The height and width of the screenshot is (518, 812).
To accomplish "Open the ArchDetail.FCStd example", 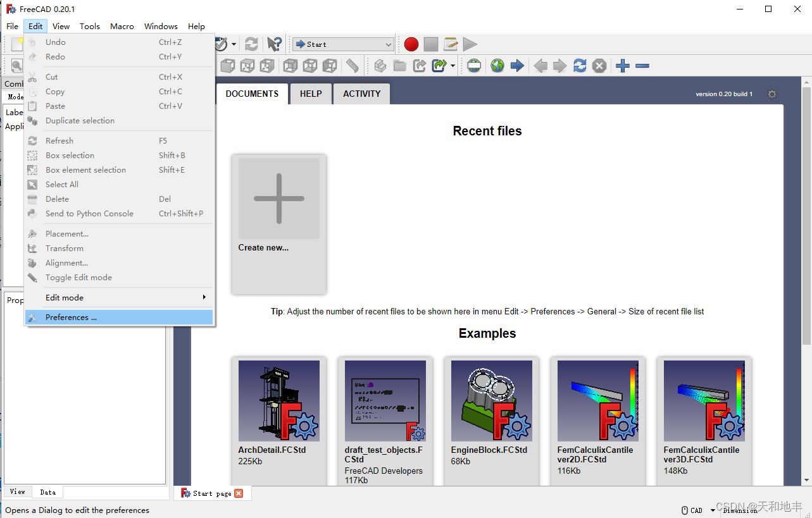I will (279, 421).
